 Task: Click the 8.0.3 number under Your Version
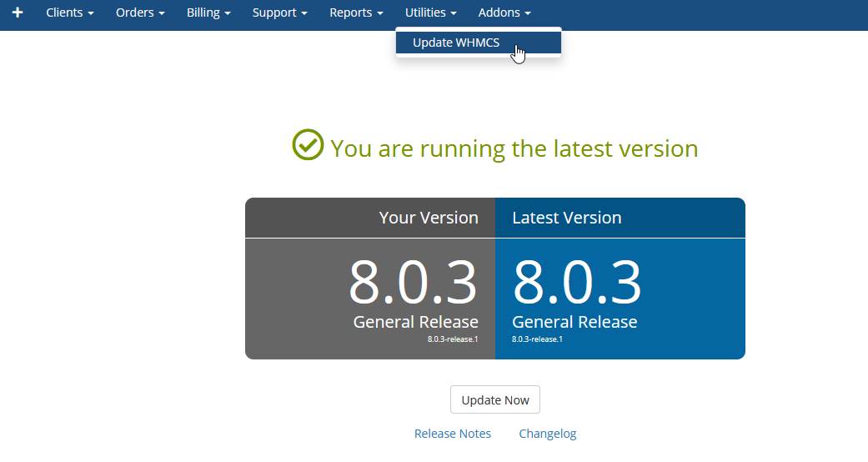coord(413,282)
